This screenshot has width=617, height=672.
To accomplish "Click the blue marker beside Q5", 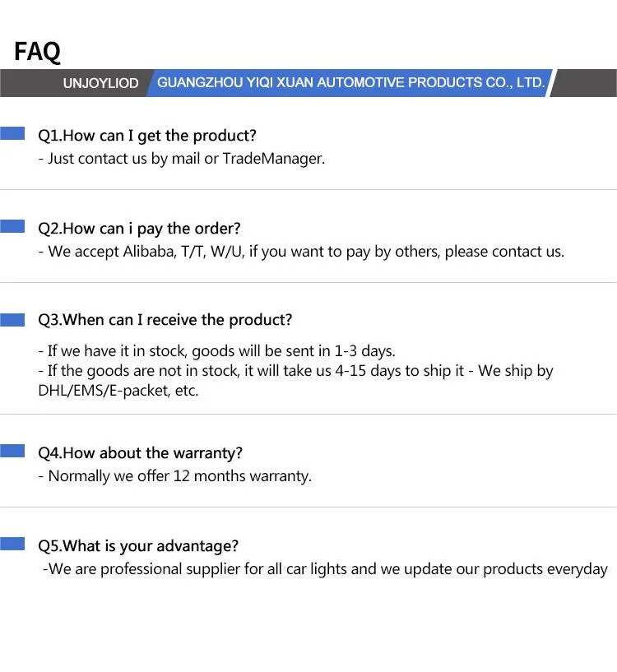I will point(12,545).
